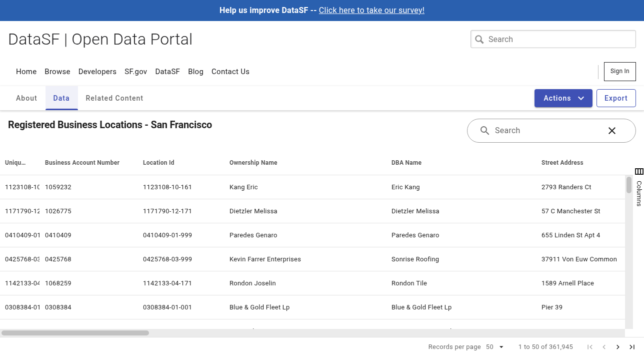Click the magnifier icon in the dataset search field
The height and width of the screenshot is (356, 644).
[484, 131]
